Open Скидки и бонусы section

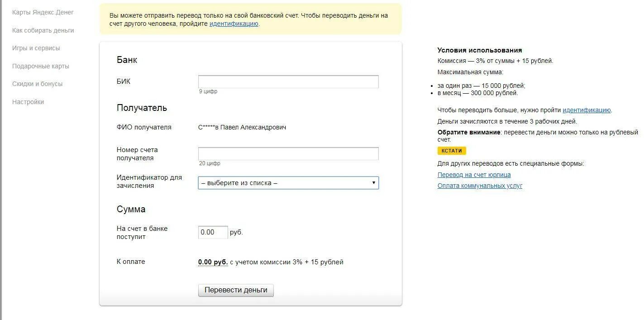(38, 84)
